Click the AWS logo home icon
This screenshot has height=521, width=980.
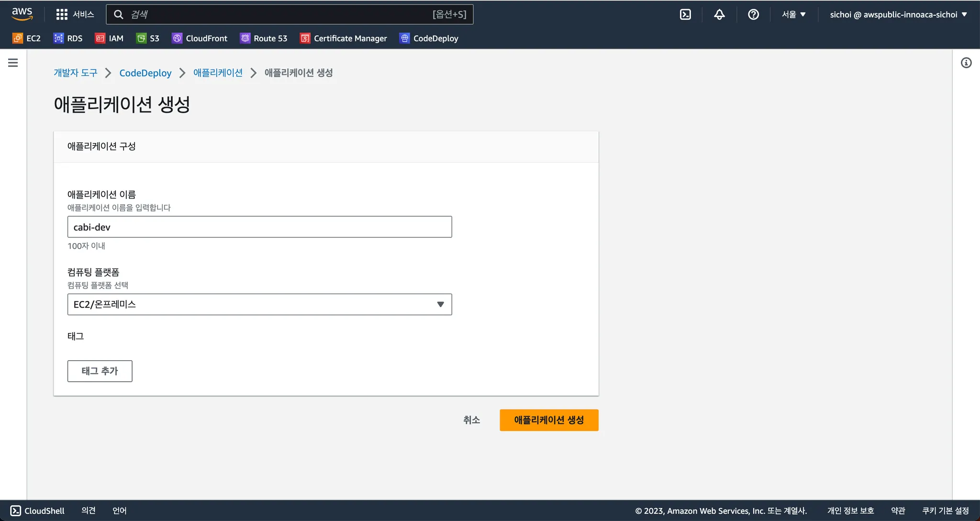[22, 14]
